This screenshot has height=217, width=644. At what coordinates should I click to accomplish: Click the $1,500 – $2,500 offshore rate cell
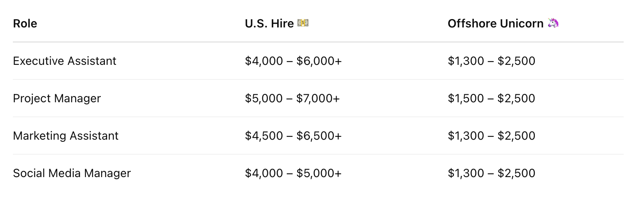[x=492, y=99]
